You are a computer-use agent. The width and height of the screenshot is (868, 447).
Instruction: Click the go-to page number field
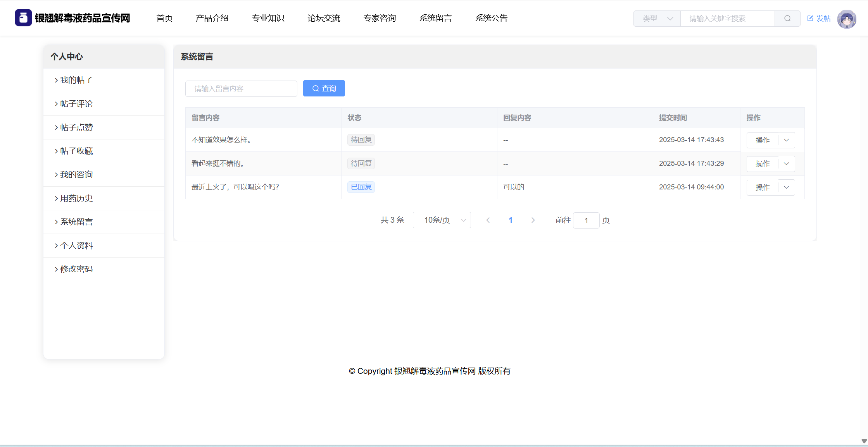click(586, 220)
